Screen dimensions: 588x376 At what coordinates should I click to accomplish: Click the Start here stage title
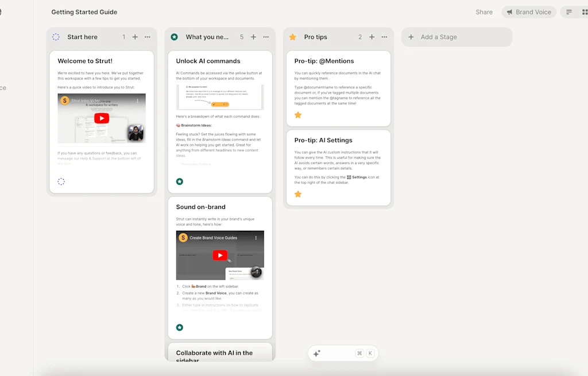tap(83, 37)
